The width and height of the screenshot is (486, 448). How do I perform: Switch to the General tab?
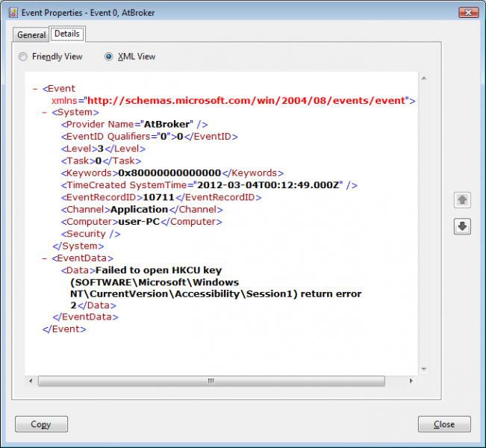31,35
